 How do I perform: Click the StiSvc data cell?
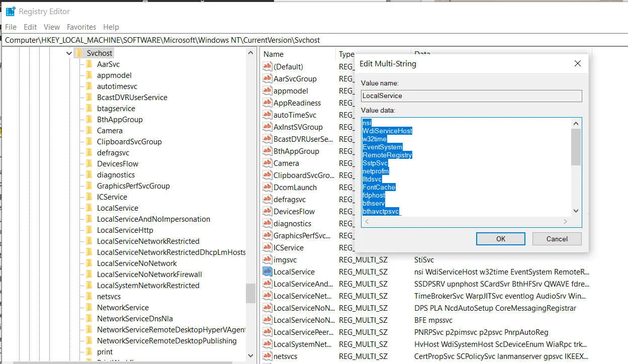coord(424,260)
